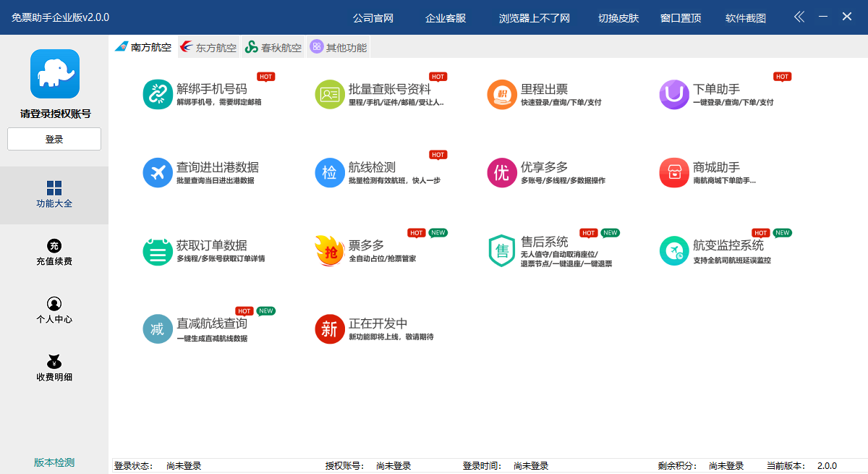The image size is (868, 474).
Task: Click the 解绑手机号码 title text
Action: (212, 89)
